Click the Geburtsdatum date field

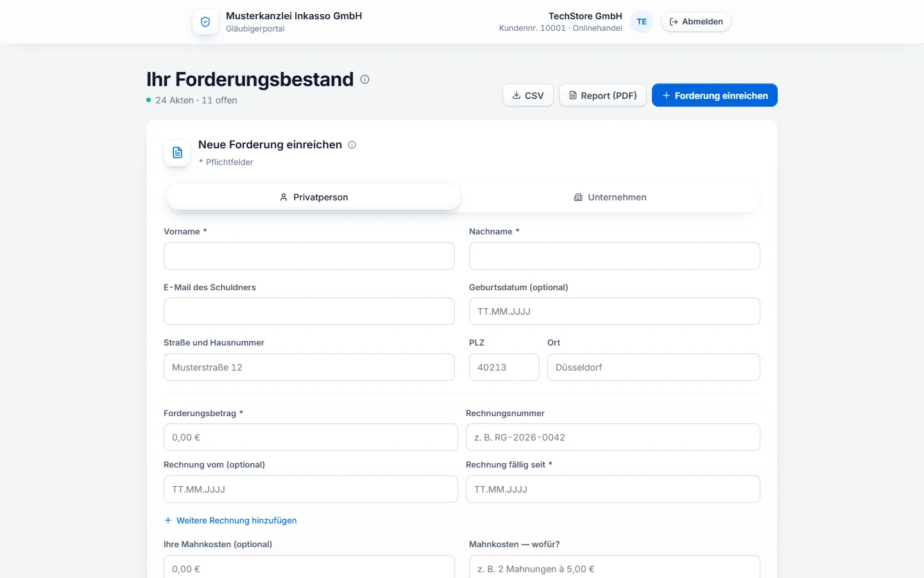click(x=615, y=311)
